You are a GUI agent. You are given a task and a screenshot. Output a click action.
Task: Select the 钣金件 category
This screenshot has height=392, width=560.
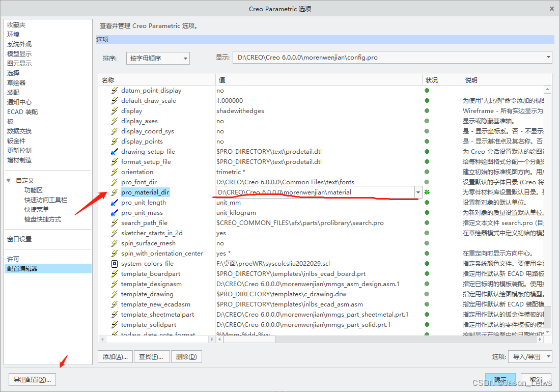click(16, 141)
